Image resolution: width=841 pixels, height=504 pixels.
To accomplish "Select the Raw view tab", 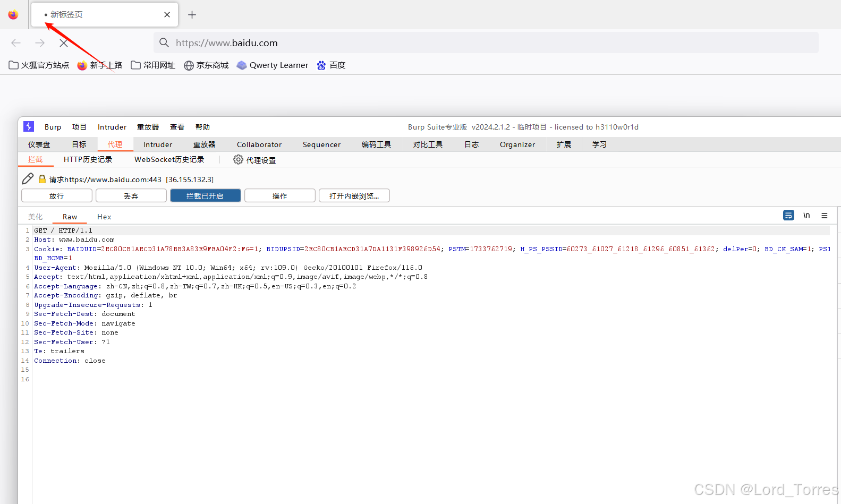I will (x=70, y=217).
